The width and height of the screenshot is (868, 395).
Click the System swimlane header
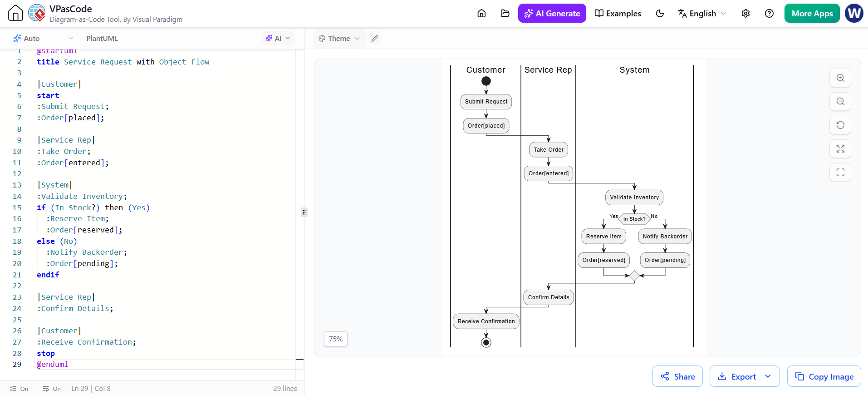click(634, 69)
